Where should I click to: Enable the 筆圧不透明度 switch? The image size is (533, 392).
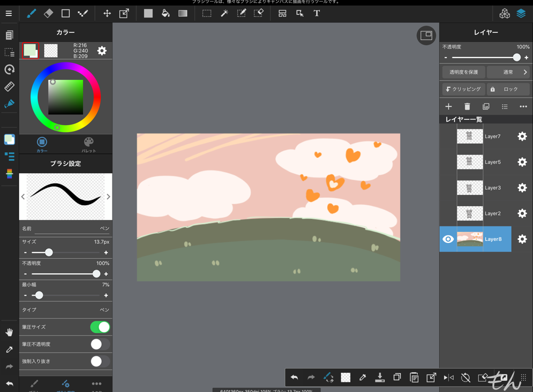tap(100, 344)
